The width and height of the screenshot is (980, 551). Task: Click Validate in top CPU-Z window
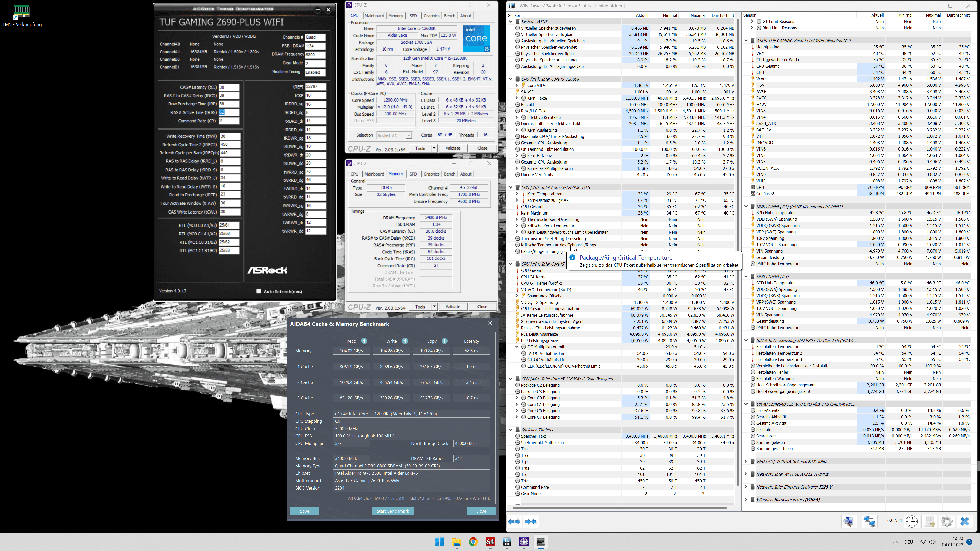[453, 148]
